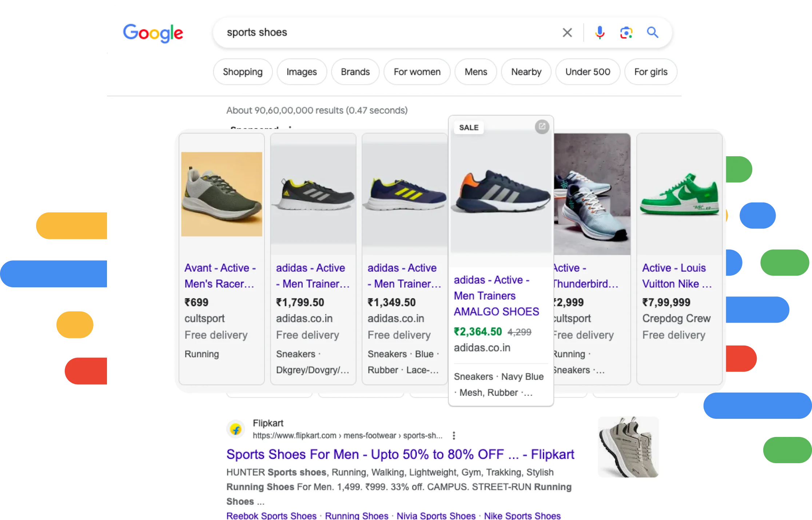Open the external link icon on SALE card

[542, 126]
